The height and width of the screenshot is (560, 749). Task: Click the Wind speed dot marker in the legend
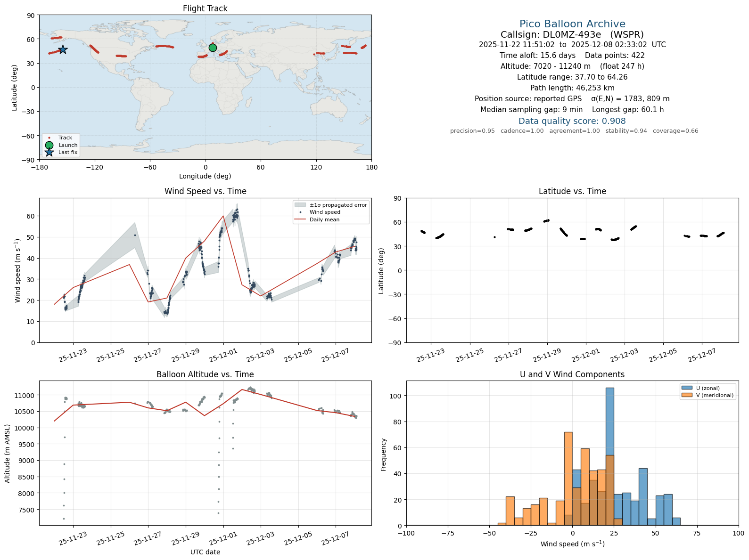(300, 212)
